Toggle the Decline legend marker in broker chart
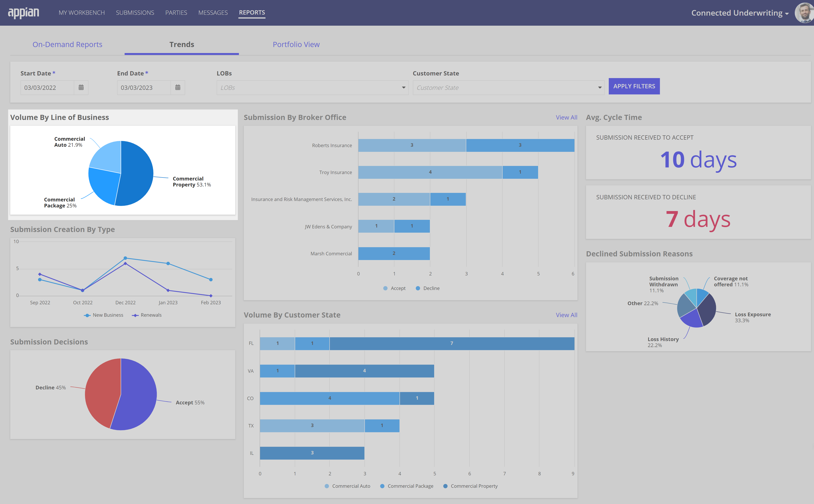The image size is (814, 504). point(418,288)
